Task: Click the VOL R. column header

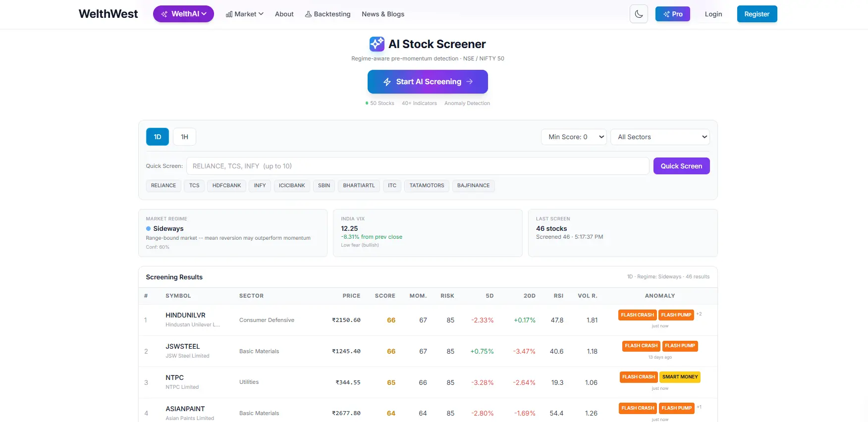Action: point(588,296)
